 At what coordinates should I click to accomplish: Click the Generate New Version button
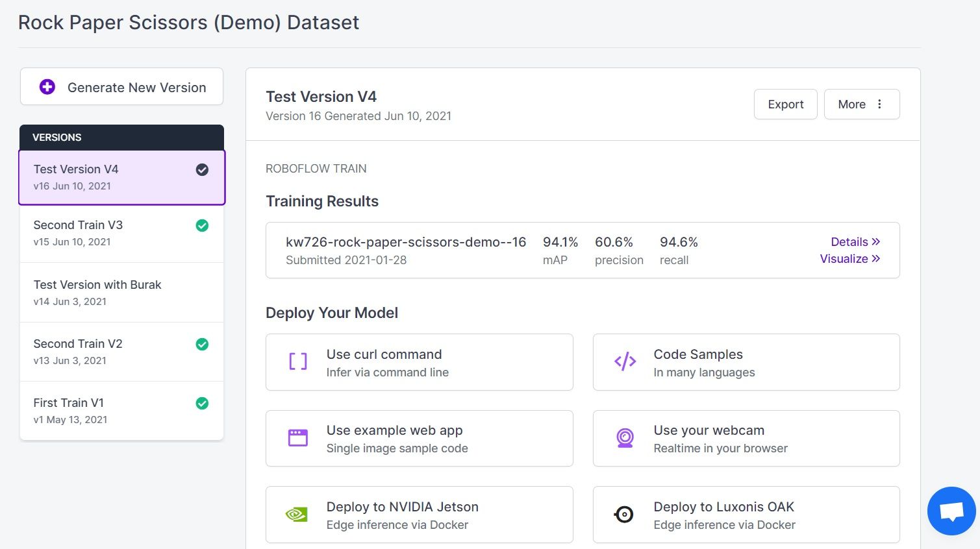pyautogui.click(x=121, y=86)
